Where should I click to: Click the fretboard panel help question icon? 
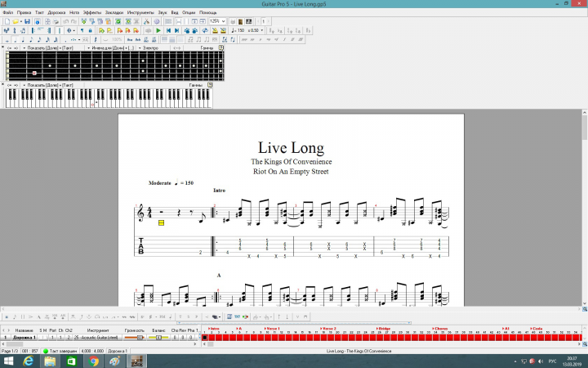[x=220, y=47]
